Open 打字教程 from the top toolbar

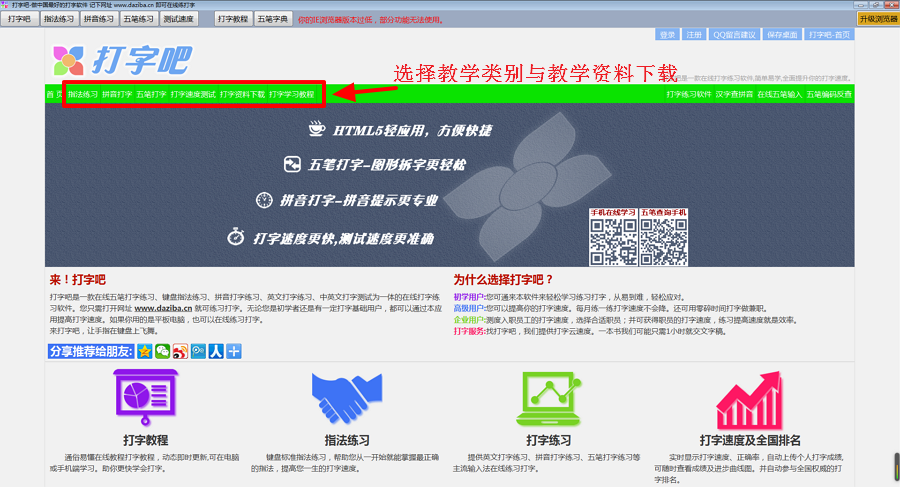tap(232, 19)
